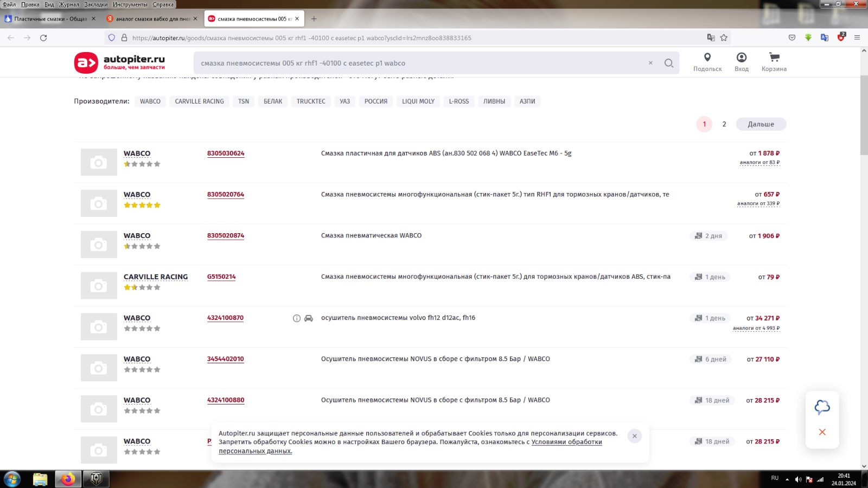
Task: Switch to the 'аналог смазки вабко' tab
Action: coord(152,18)
